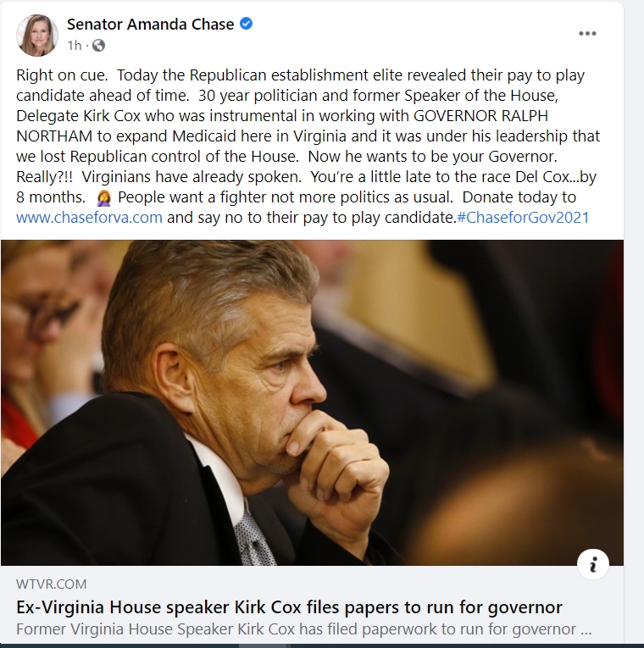Open the www.chaseforva.com link
The height and width of the screenshot is (648, 644).
89,218
